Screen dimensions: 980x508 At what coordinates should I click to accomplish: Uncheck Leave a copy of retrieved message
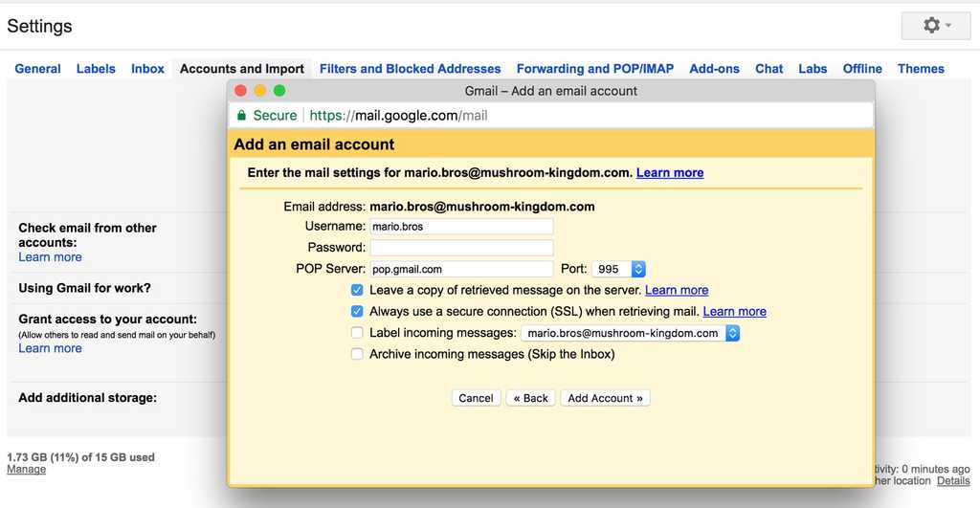coord(357,290)
